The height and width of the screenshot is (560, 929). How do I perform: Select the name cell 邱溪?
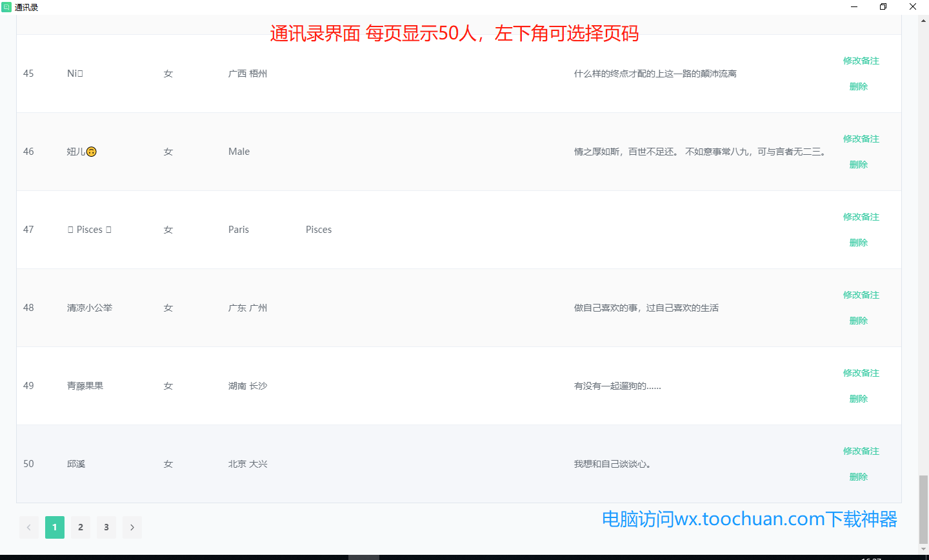click(76, 464)
